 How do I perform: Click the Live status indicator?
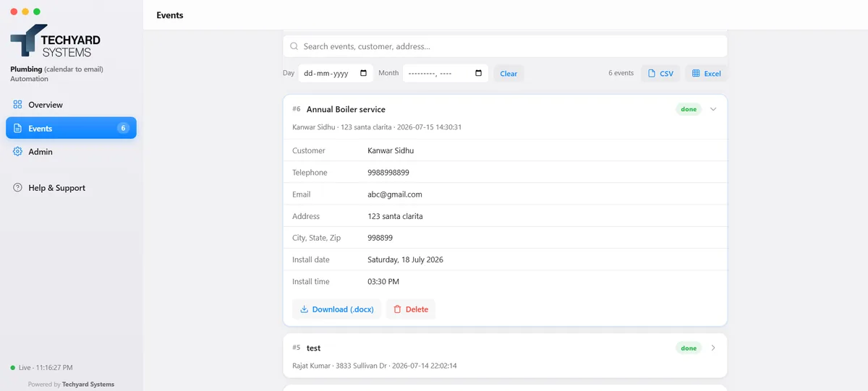click(41, 368)
